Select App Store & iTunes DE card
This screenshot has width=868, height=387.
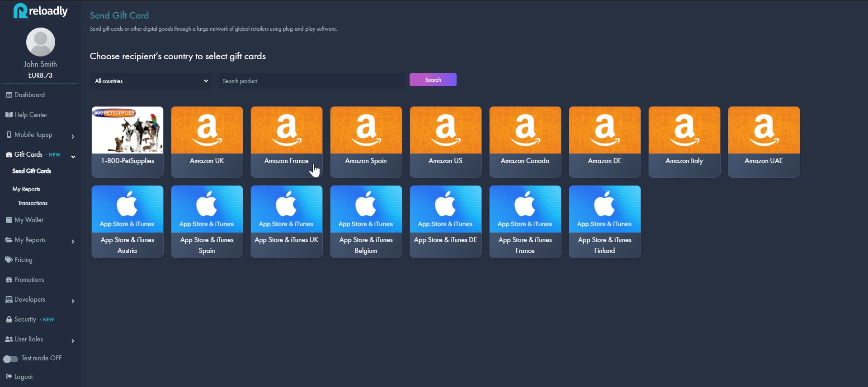pos(446,222)
